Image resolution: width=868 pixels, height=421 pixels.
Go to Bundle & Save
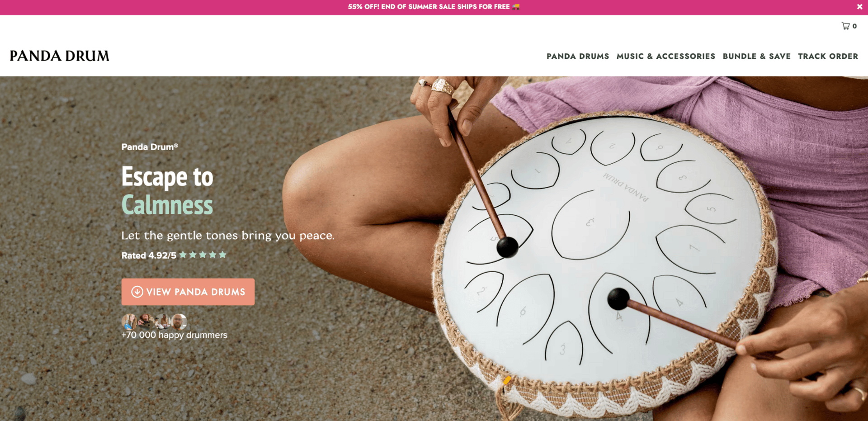click(x=757, y=56)
